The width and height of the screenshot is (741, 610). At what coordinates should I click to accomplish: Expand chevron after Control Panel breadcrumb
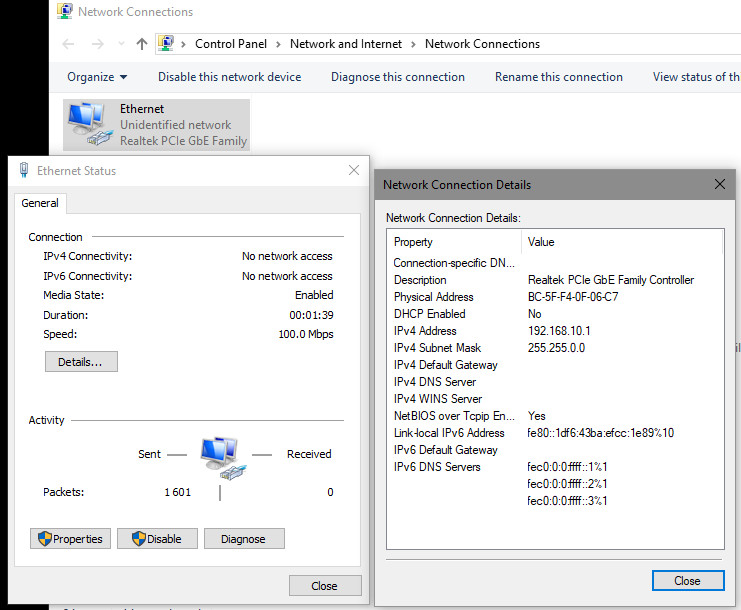pyautogui.click(x=278, y=44)
